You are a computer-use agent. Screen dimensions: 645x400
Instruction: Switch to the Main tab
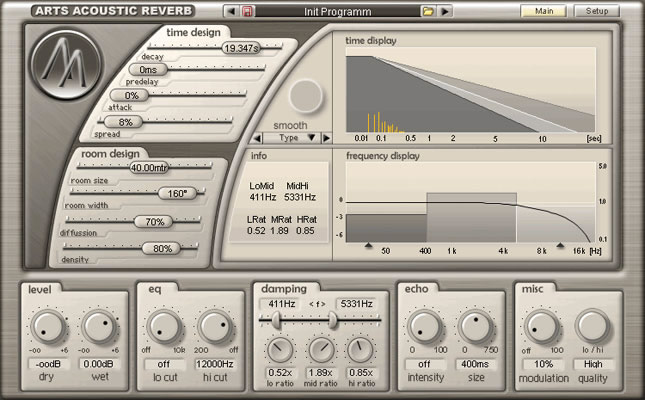(x=544, y=11)
